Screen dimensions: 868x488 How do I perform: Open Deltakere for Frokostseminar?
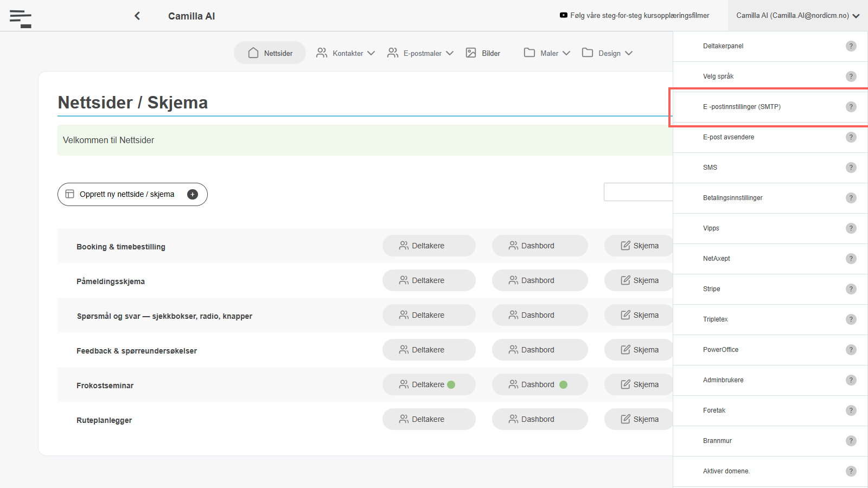429,384
